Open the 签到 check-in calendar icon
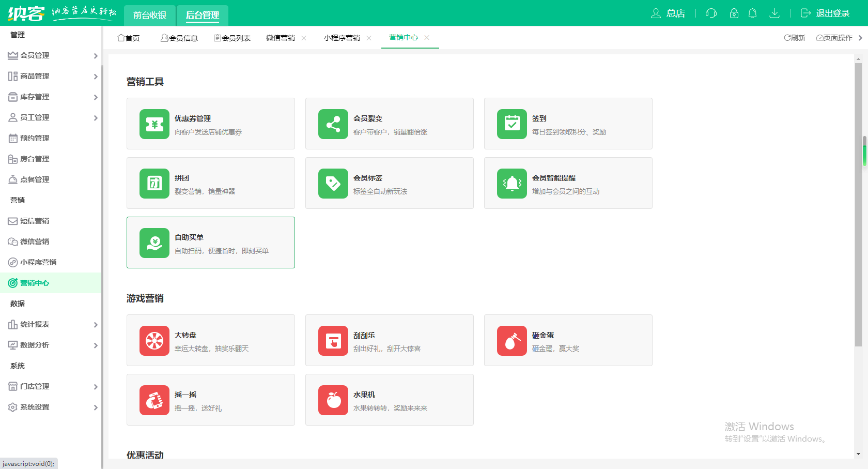 [x=512, y=124]
